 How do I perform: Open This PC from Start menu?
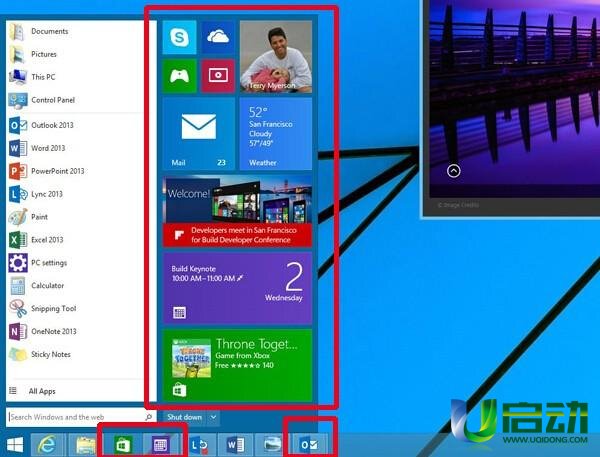pyautogui.click(x=32, y=77)
